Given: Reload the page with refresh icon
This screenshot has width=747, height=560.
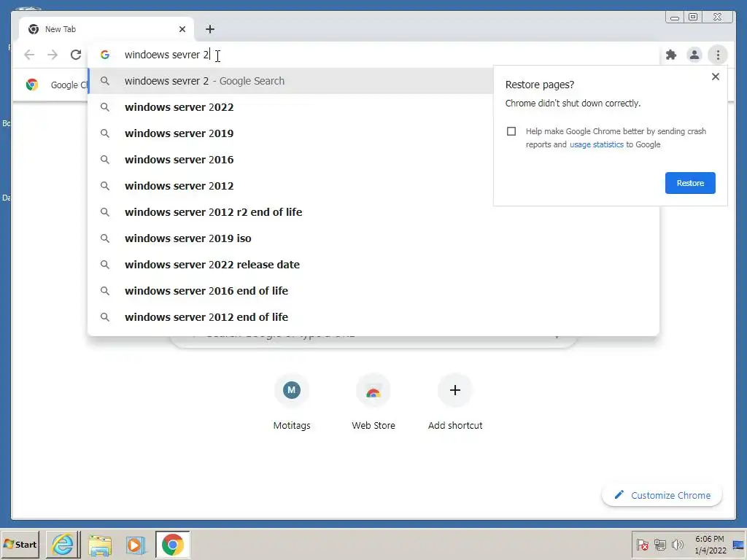Looking at the screenshot, I should (x=76, y=55).
